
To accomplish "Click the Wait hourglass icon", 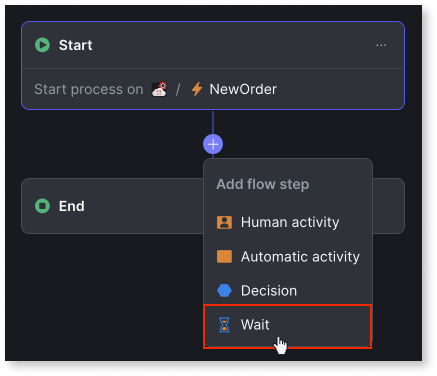I will point(224,325).
